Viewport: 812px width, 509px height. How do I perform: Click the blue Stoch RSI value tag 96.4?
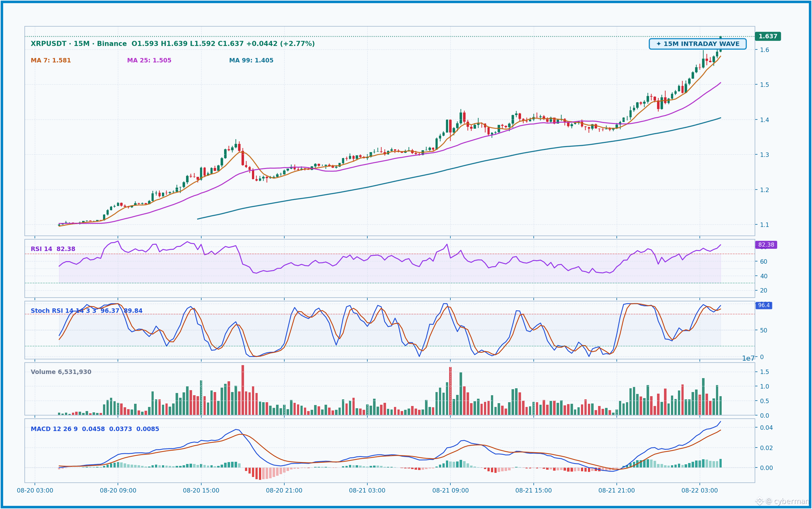tap(764, 305)
